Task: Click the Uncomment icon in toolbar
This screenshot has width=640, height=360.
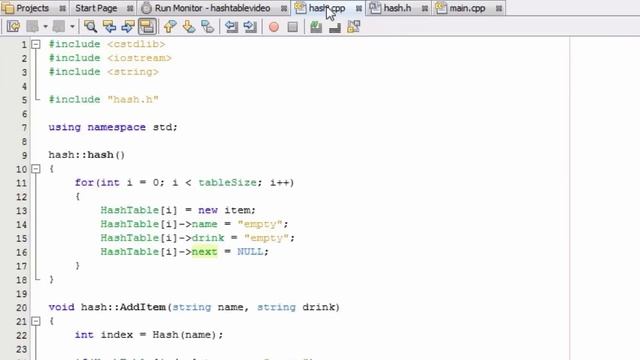Action: click(x=335, y=27)
